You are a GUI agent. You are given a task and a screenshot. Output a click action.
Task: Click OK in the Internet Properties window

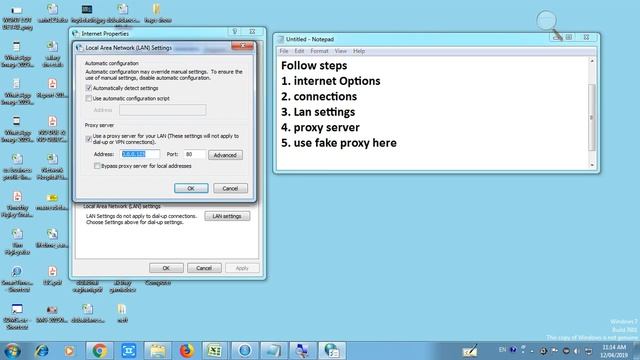[x=166, y=268]
